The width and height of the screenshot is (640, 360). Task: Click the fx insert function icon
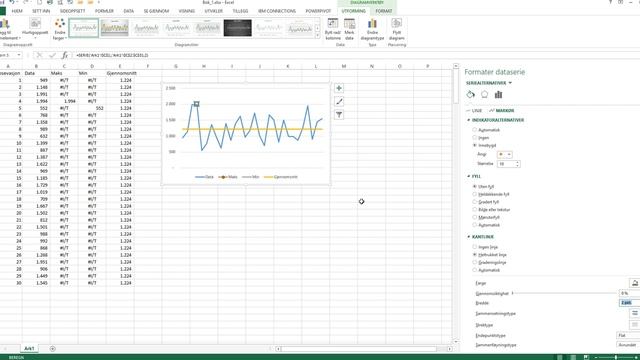pyautogui.click(x=64, y=55)
